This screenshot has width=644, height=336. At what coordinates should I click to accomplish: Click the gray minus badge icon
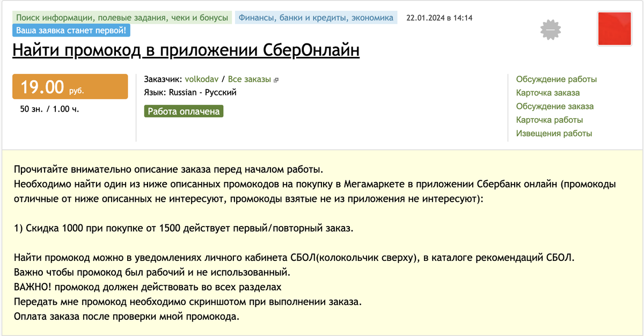pyautogui.click(x=550, y=30)
